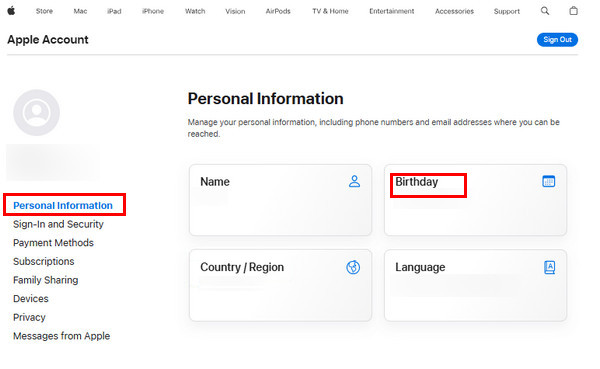Click the Personal Information page heading

pyautogui.click(x=266, y=99)
